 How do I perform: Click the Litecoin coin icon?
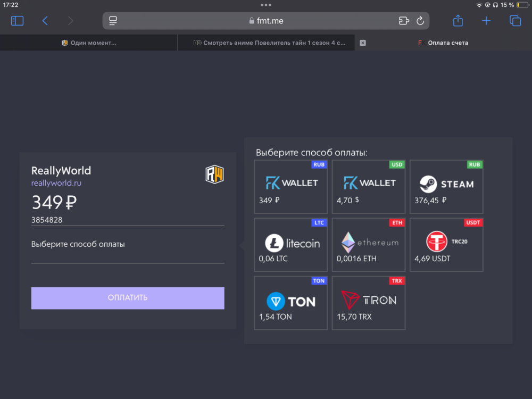click(x=274, y=243)
